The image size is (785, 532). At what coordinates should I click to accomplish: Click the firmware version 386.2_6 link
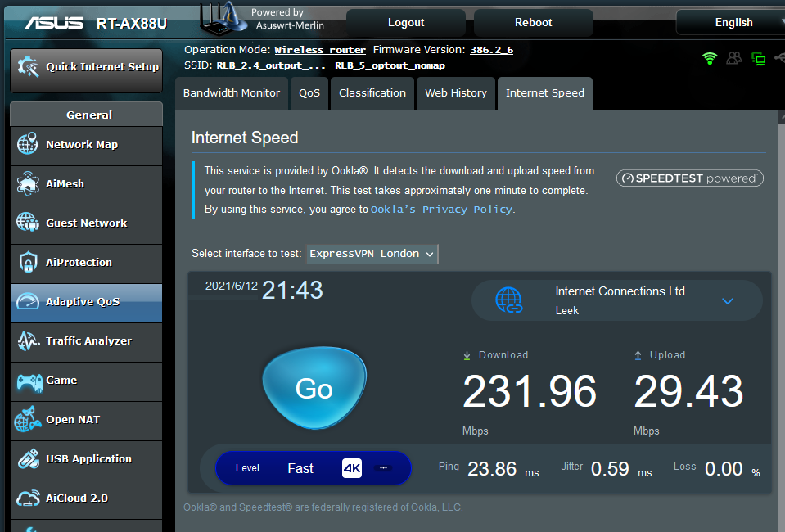(x=492, y=50)
